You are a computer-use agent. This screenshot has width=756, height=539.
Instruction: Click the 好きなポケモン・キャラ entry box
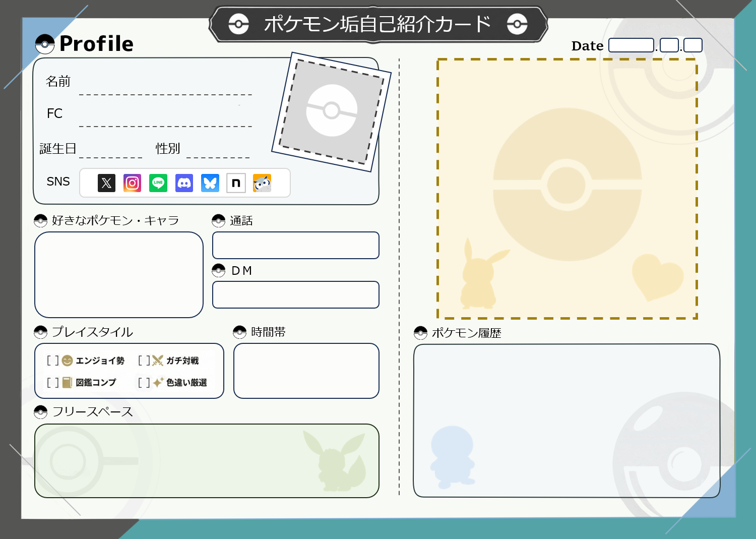tap(119, 275)
